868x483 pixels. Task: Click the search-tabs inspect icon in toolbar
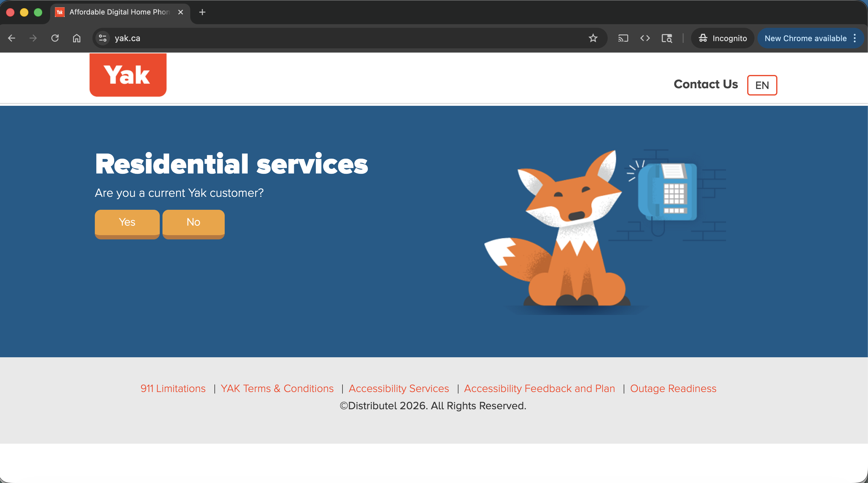tap(667, 38)
